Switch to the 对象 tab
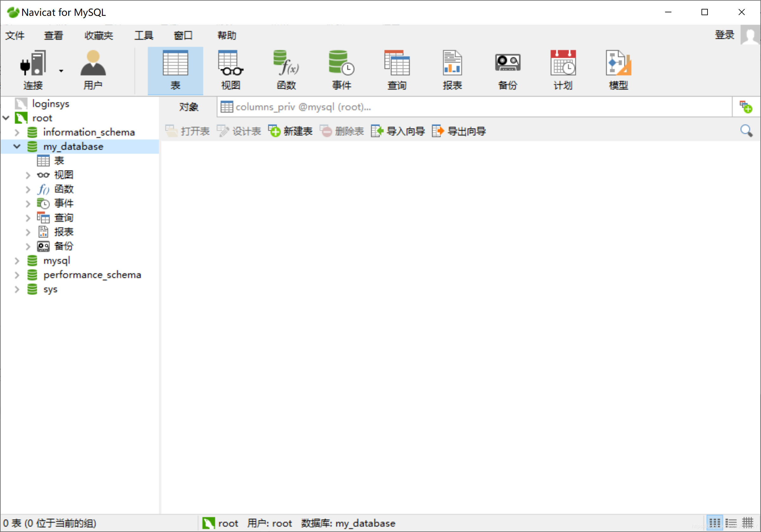Image resolution: width=761 pixels, height=532 pixels. [189, 107]
